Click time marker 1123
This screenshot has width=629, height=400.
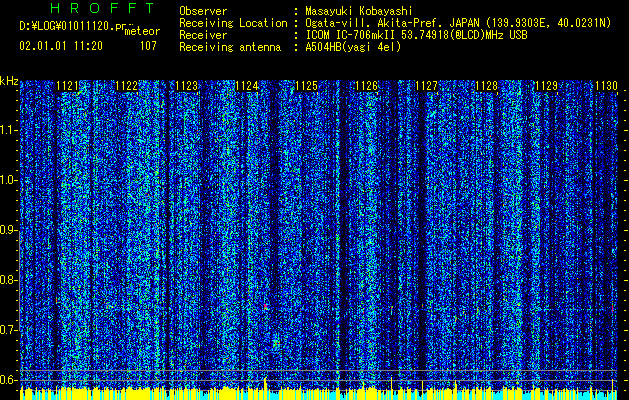click(x=187, y=86)
